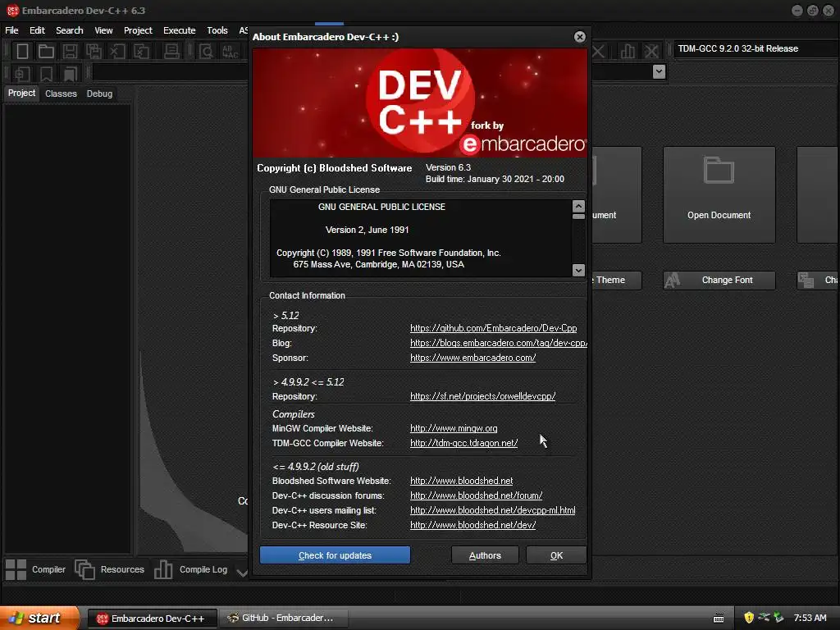Screen dimensions: 840x630
Task: Click the security shield tray icon
Action: 749,618
